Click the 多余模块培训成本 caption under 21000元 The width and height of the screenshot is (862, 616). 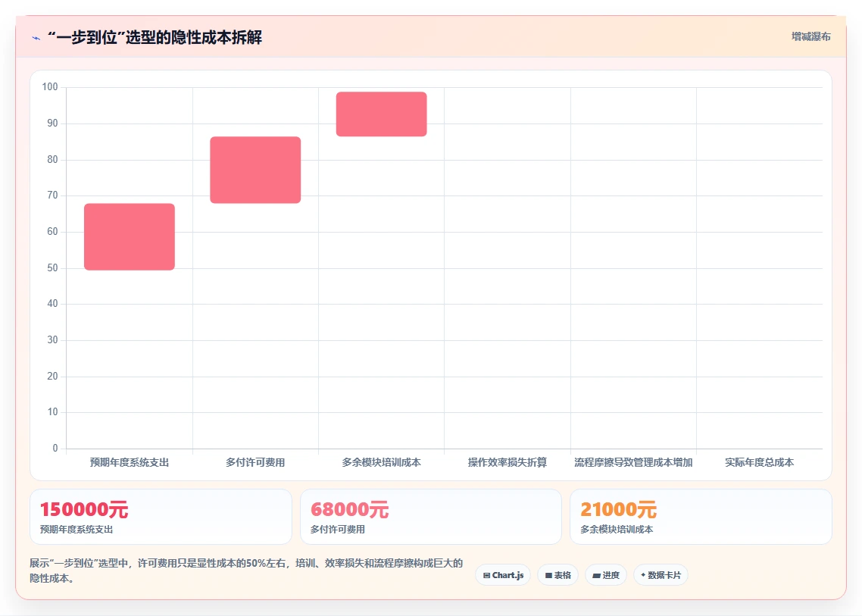pyautogui.click(x=617, y=530)
